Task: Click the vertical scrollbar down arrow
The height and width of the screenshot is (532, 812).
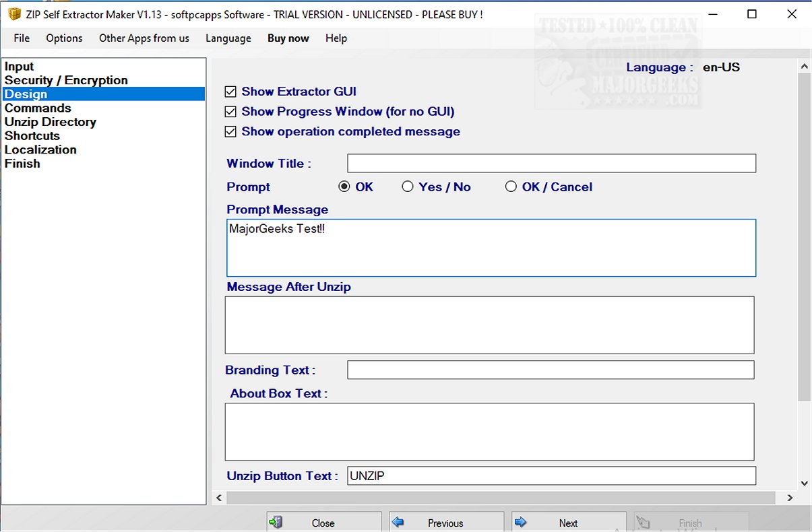Action: pos(805,483)
